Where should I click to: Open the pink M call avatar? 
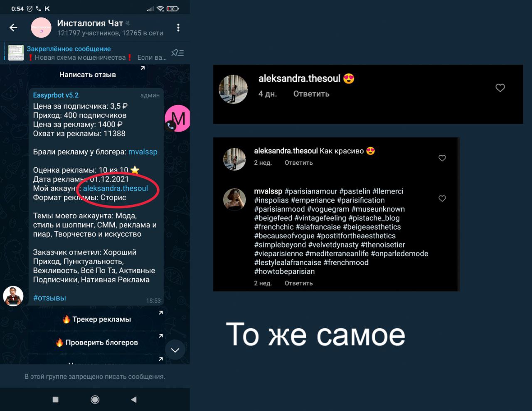(178, 119)
